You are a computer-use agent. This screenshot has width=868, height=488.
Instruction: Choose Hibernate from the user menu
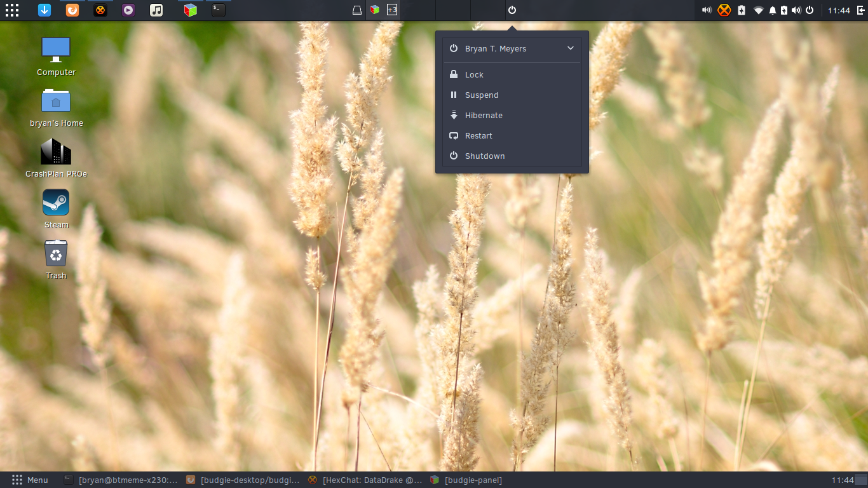512,115
